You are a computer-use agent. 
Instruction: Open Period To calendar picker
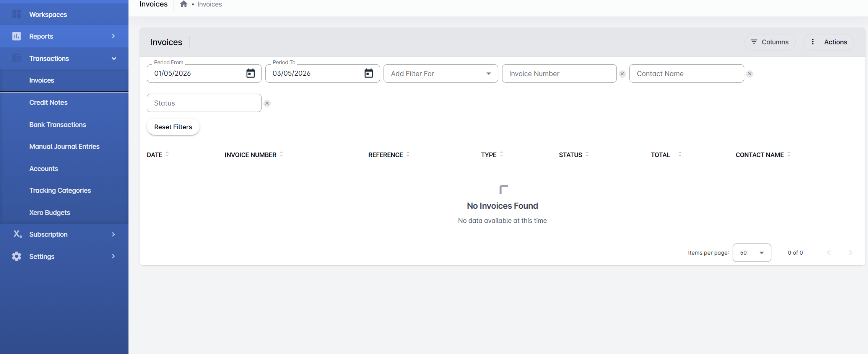(x=369, y=73)
